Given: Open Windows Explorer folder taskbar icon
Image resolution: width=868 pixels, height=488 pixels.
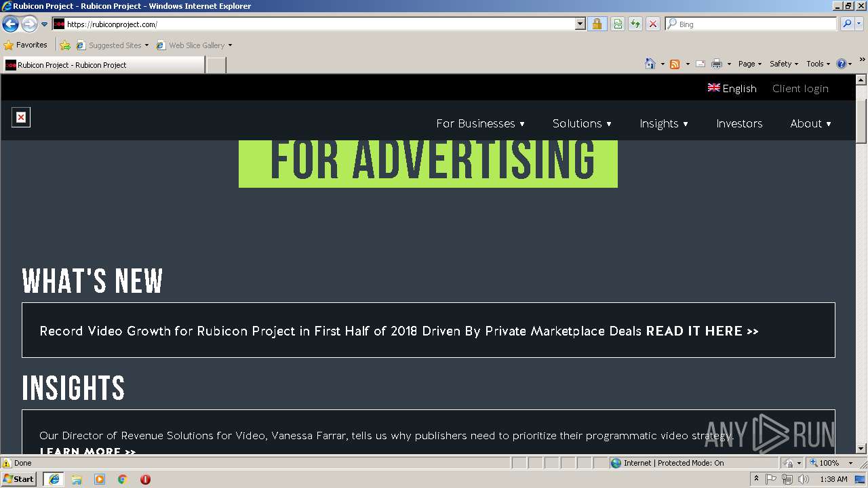Looking at the screenshot, I should tap(77, 479).
